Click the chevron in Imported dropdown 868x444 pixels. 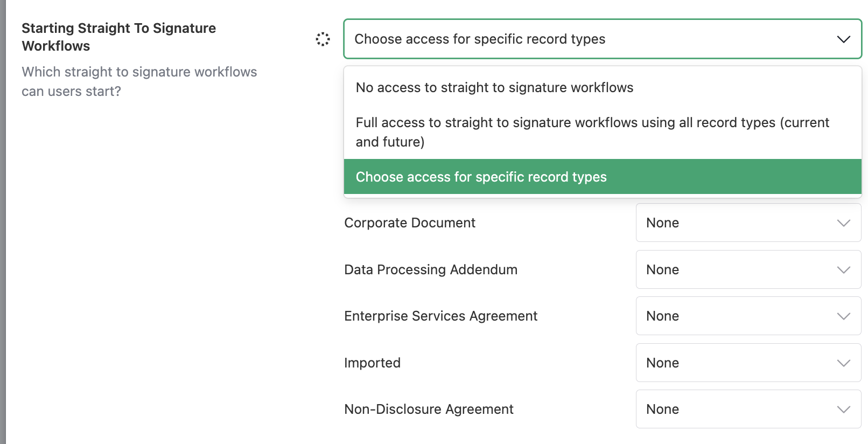click(x=843, y=363)
